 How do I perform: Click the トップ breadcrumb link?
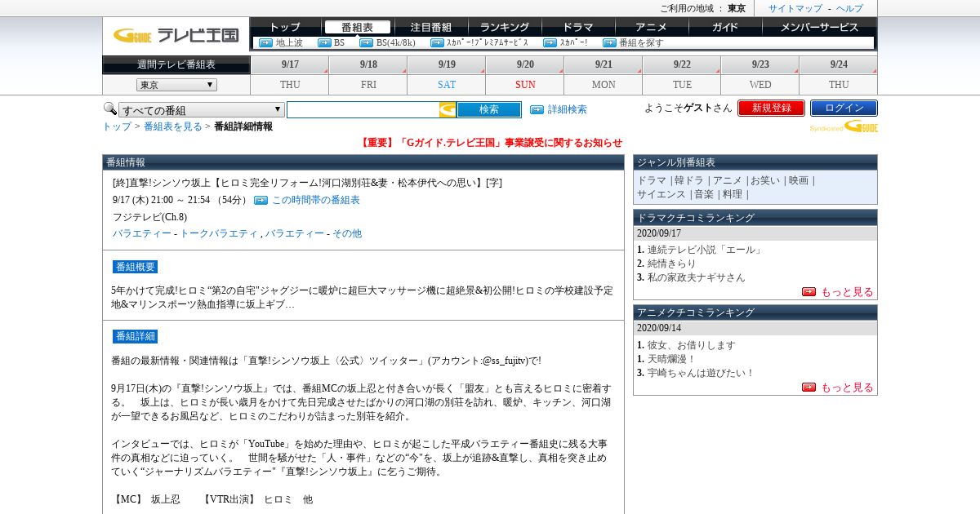click(x=117, y=126)
